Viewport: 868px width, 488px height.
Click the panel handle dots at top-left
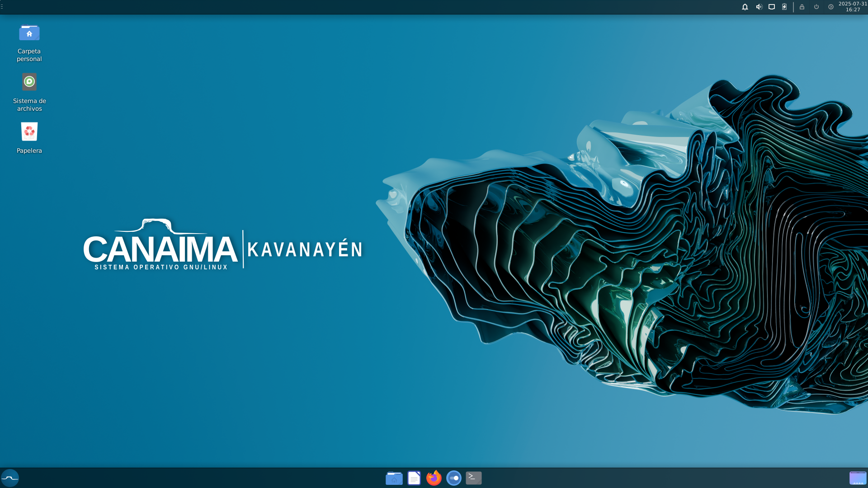click(x=2, y=7)
